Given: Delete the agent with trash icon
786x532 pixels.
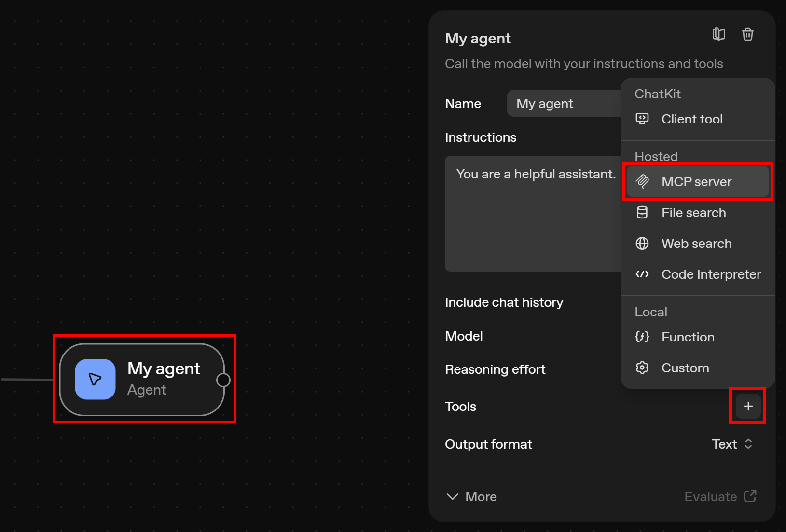Looking at the screenshot, I should 747,34.
